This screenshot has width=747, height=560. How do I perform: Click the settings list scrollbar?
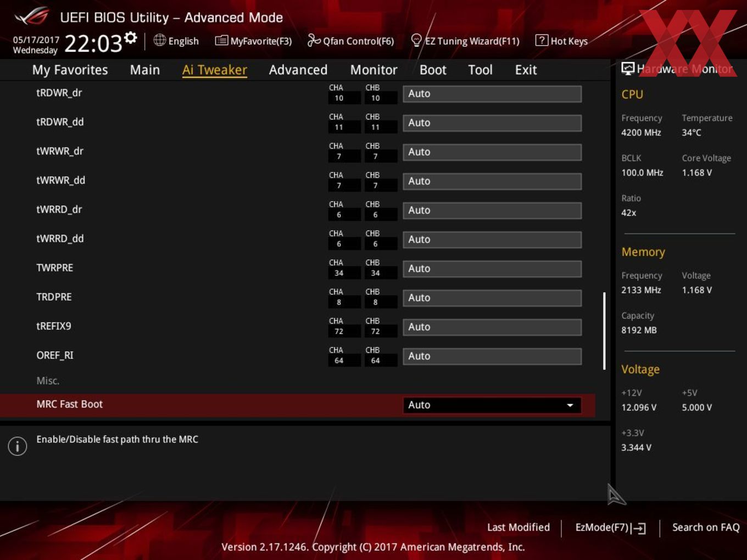pos(604,331)
